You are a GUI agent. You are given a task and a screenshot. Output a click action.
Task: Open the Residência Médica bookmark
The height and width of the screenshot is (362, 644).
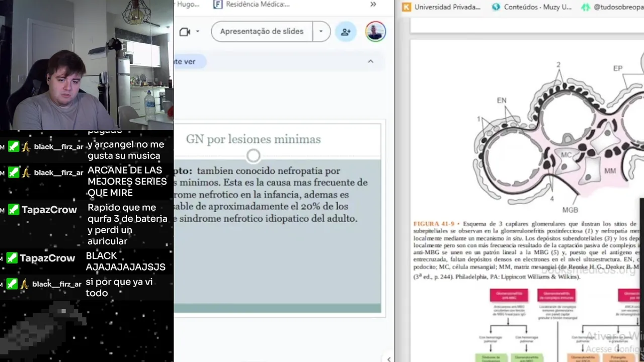(252, 5)
